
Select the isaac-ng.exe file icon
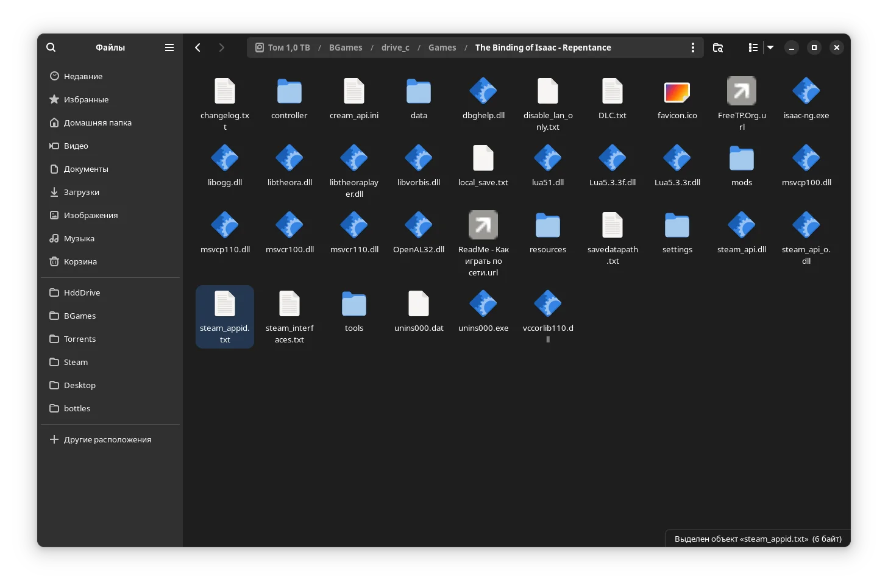point(806,92)
